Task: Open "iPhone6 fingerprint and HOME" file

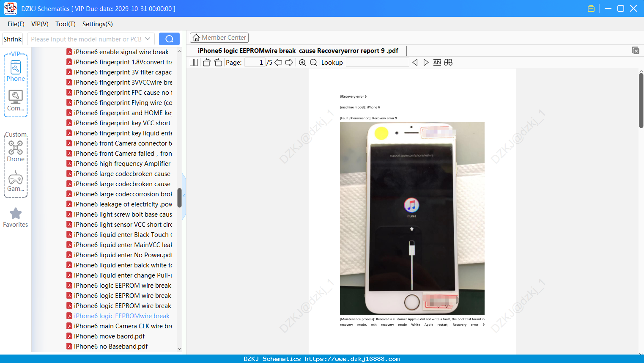Action: click(x=119, y=113)
